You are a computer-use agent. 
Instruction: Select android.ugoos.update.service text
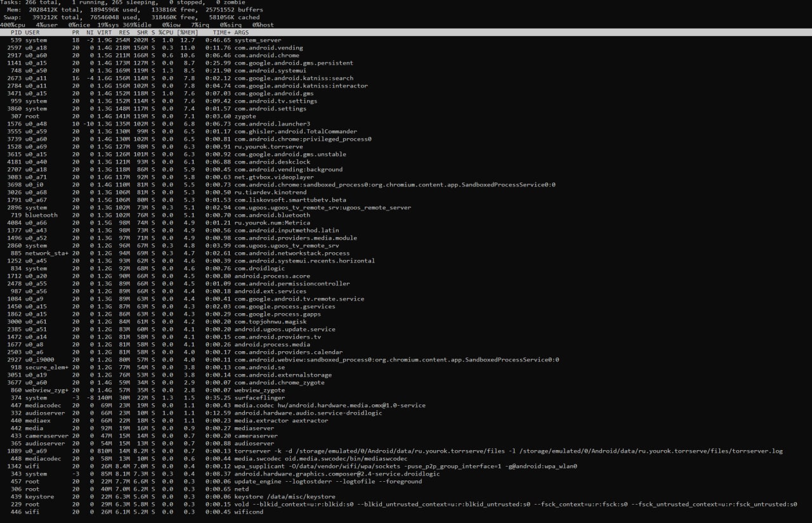285,329
